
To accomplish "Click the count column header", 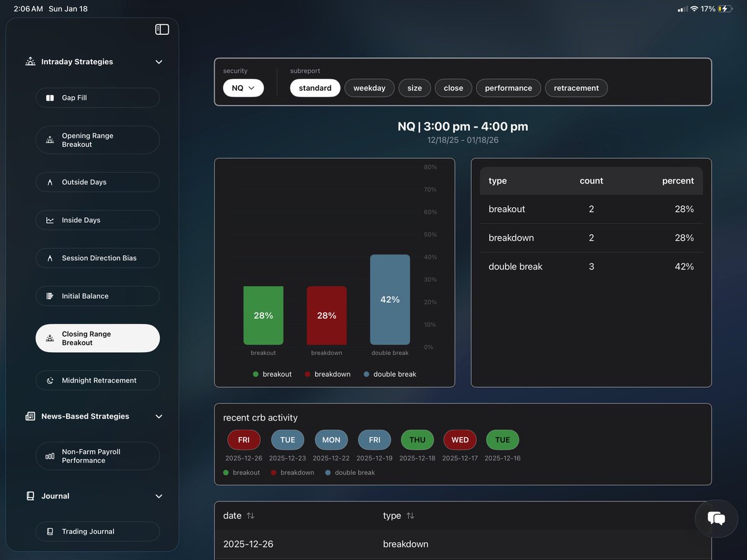I will tap(591, 181).
